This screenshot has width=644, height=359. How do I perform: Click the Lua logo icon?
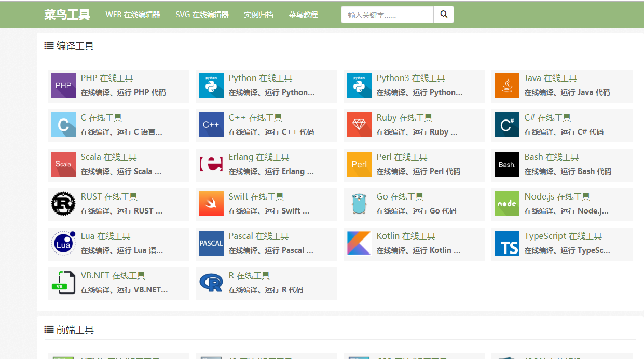(x=63, y=243)
